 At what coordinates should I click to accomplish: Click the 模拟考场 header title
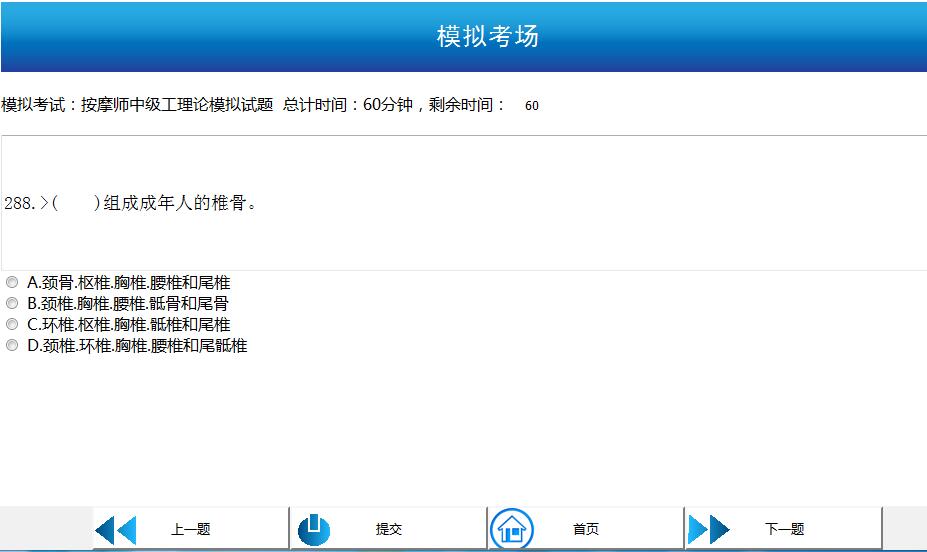tap(488, 37)
